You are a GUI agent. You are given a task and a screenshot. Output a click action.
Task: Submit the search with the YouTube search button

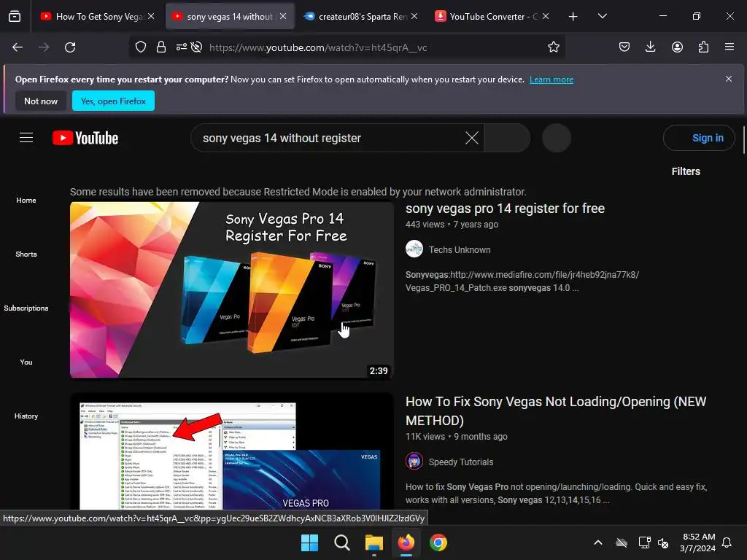click(x=507, y=138)
